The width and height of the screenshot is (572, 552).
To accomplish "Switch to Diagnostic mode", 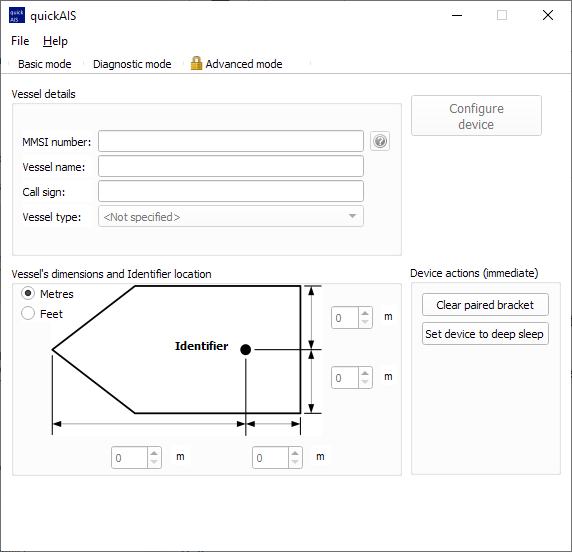I will pyautogui.click(x=132, y=64).
